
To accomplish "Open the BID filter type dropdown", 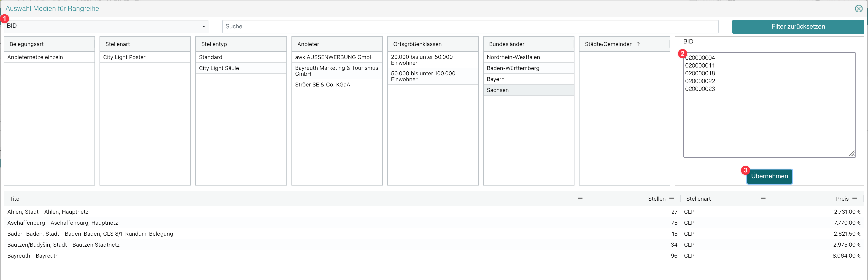I will tap(106, 26).
